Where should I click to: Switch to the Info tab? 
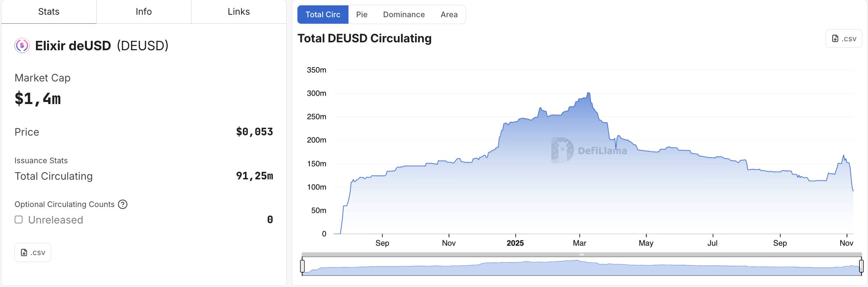[x=143, y=11]
